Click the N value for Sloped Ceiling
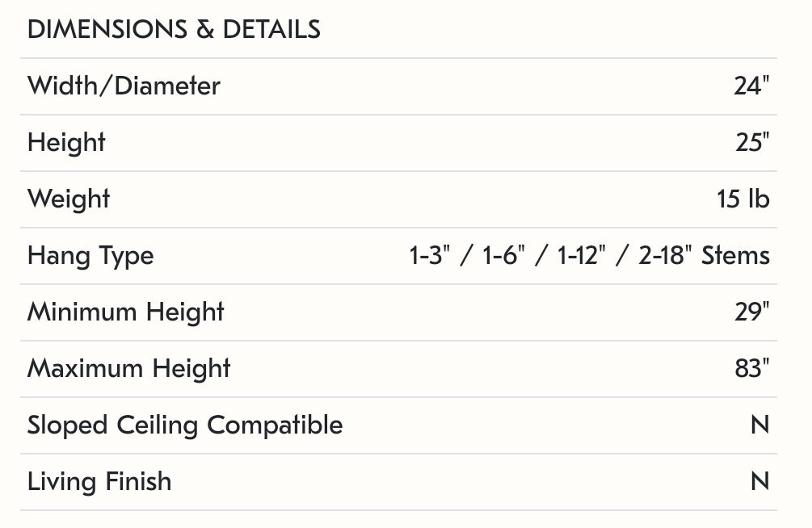This screenshot has width=812, height=528. pyautogui.click(x=759, y=425)
